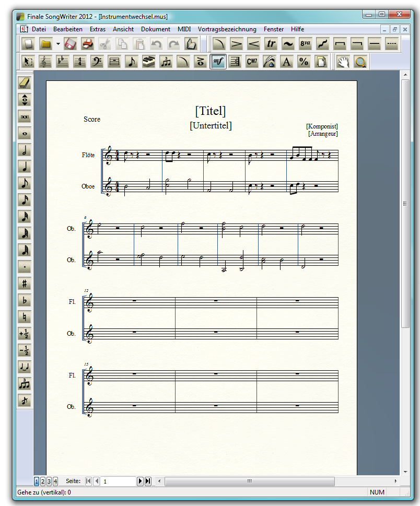Open the Dokument menu

click(155, 29)
